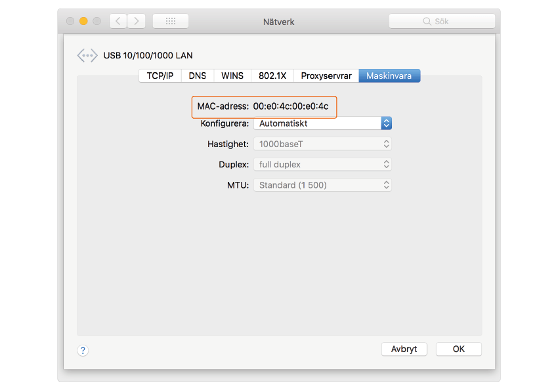Open the DNS tab
This screenshot has height=392, width=558.
pyautogui.click(x=198, y=76)
